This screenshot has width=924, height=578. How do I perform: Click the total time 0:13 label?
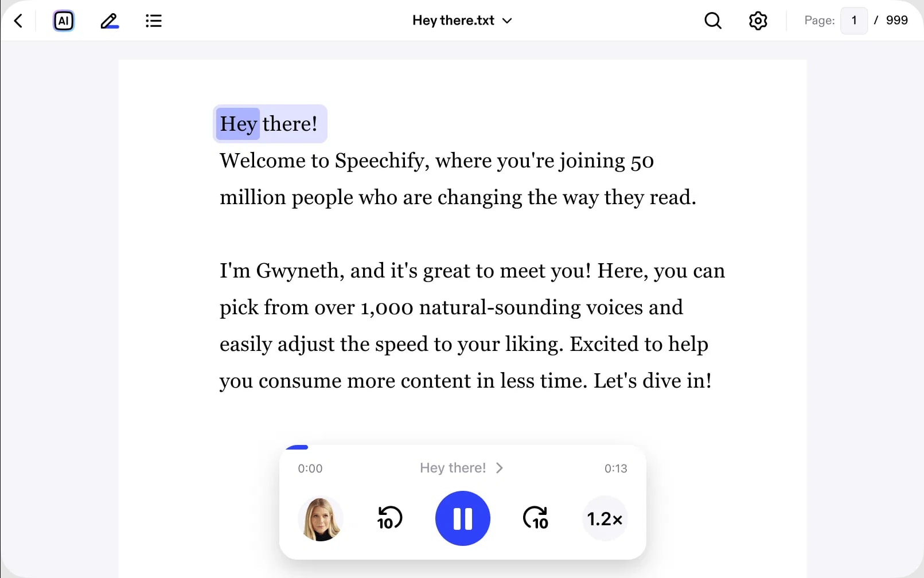[615, 468]
